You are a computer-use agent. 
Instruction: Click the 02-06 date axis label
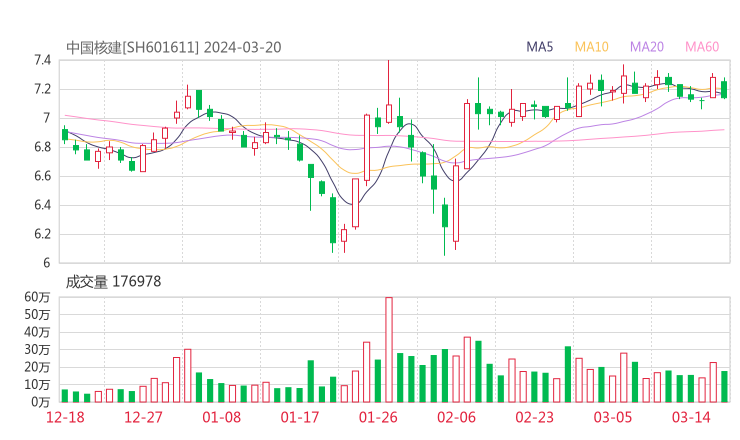[x=456, y=417]
